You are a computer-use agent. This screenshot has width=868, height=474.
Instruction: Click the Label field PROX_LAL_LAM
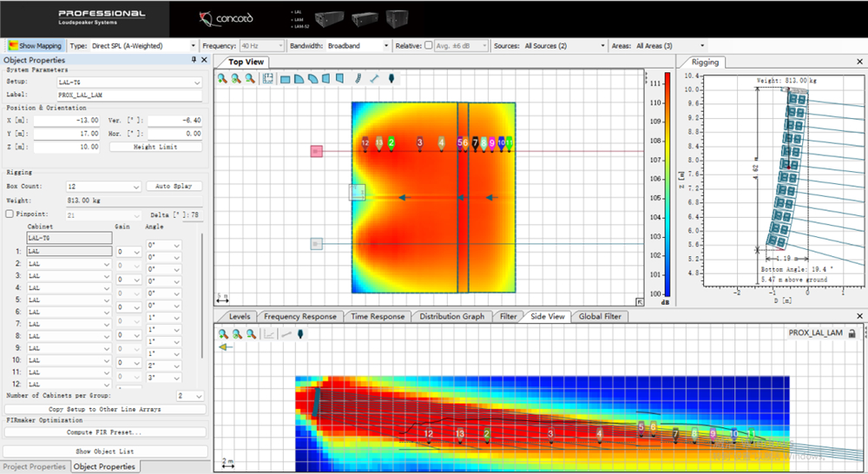(x=129, y=95)
